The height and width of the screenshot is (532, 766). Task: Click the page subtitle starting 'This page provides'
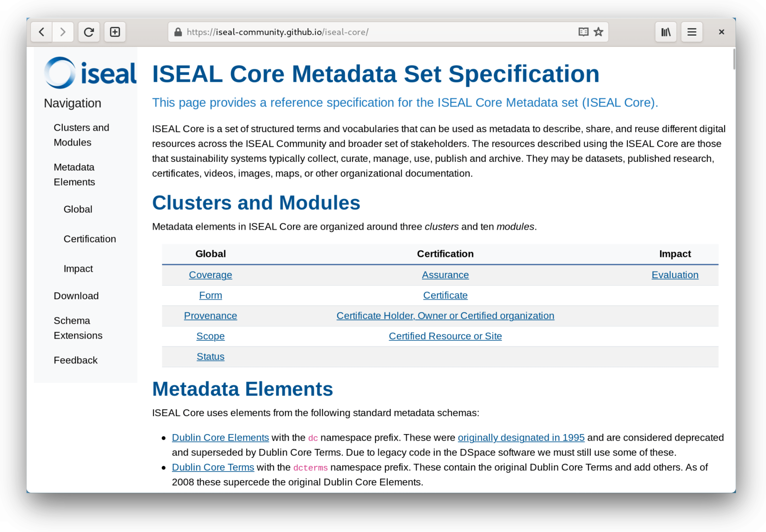405,103
